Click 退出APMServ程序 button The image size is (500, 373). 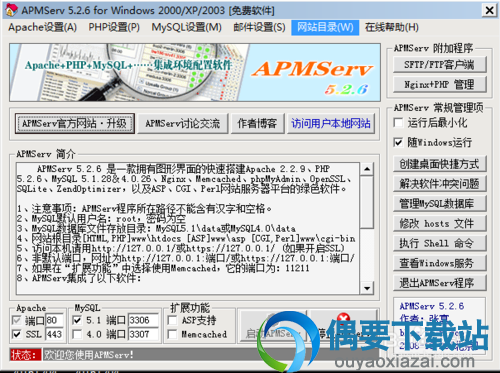click(439, 283)
